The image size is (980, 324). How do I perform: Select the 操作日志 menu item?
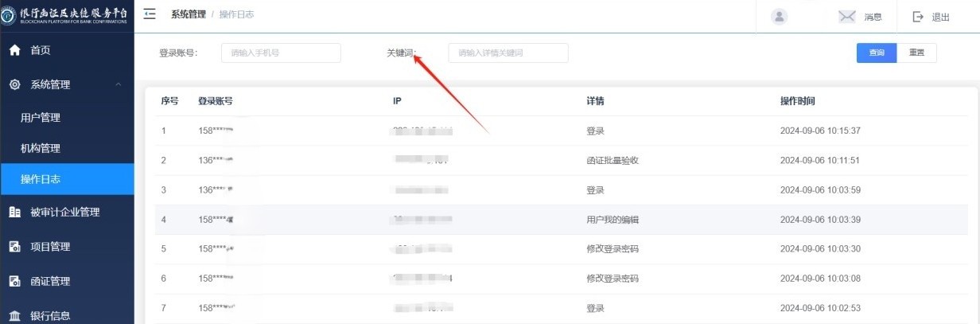[41, 179]
